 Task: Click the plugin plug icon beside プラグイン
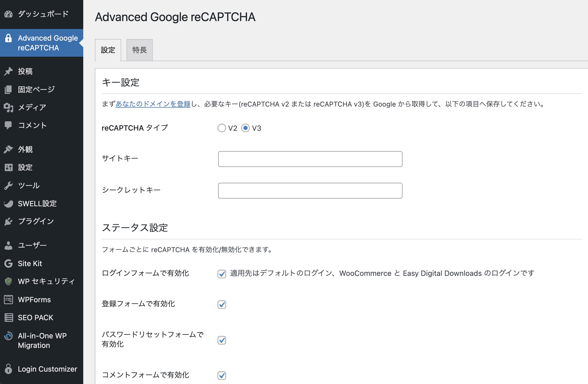point(8,221)
